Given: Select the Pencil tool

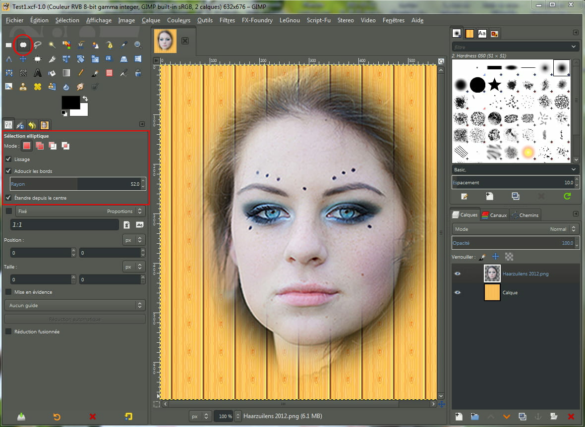Looking at the screenshot, I should (81, 73).
